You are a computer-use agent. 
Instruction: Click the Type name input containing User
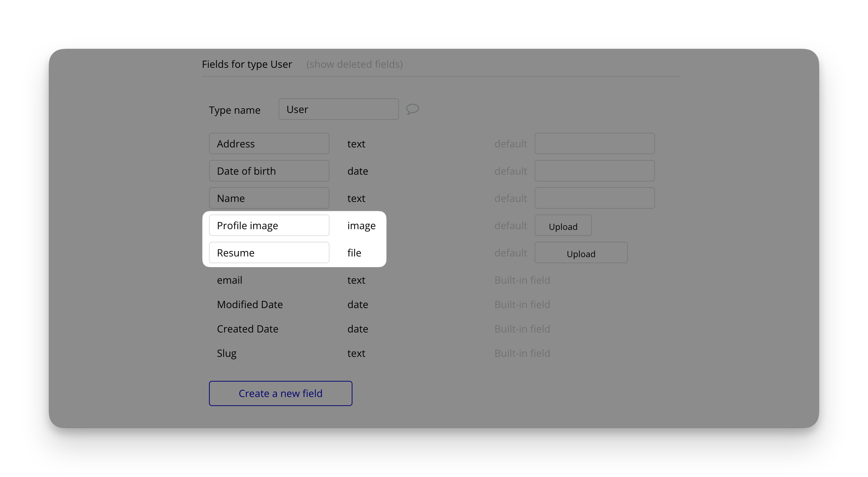[338, 109]
